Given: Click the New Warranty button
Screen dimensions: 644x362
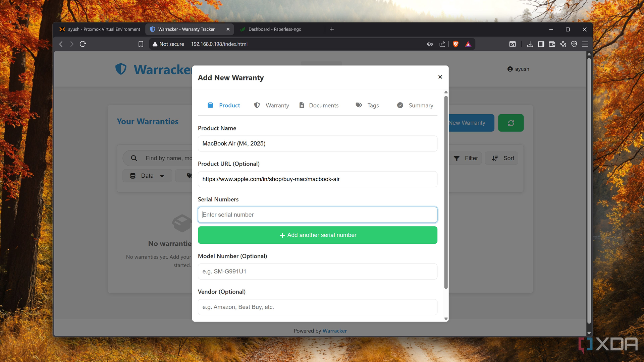Looking at the screenshot, I should tap(471, 123).
